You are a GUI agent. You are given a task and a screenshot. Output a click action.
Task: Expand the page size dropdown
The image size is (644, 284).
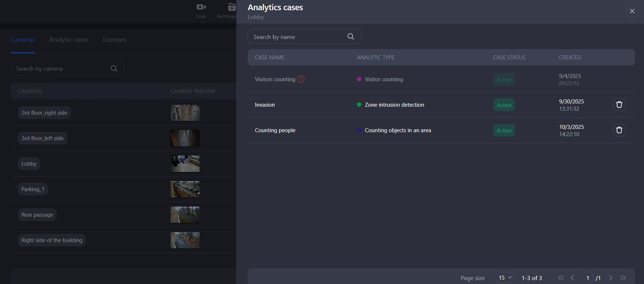[x=505, y=278]
